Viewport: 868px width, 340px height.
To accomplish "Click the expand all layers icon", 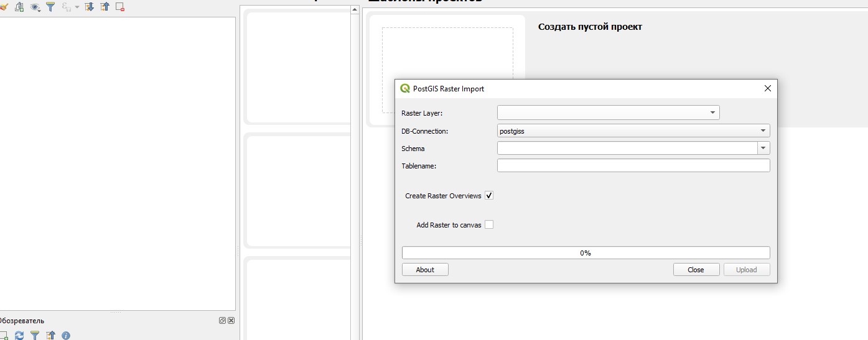I will (x=89, y=7).
